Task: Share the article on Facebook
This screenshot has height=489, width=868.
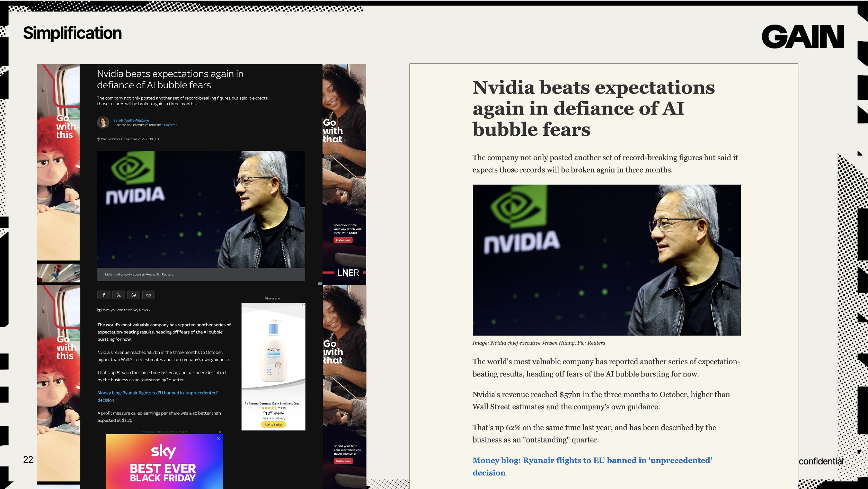Action: coord(104,295)
